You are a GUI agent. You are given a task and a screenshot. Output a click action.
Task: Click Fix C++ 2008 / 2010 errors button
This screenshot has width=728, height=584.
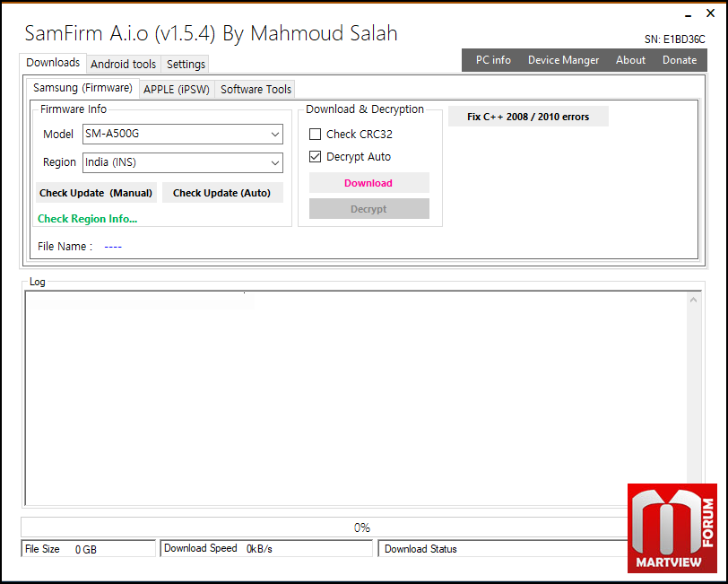528,117
